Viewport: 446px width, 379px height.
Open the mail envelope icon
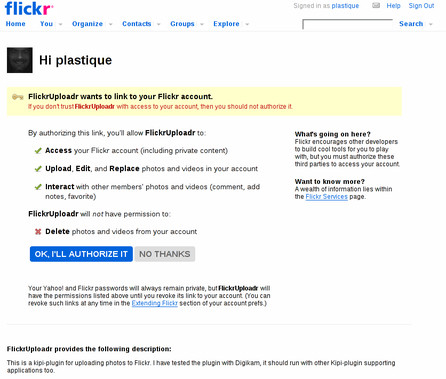376,5
